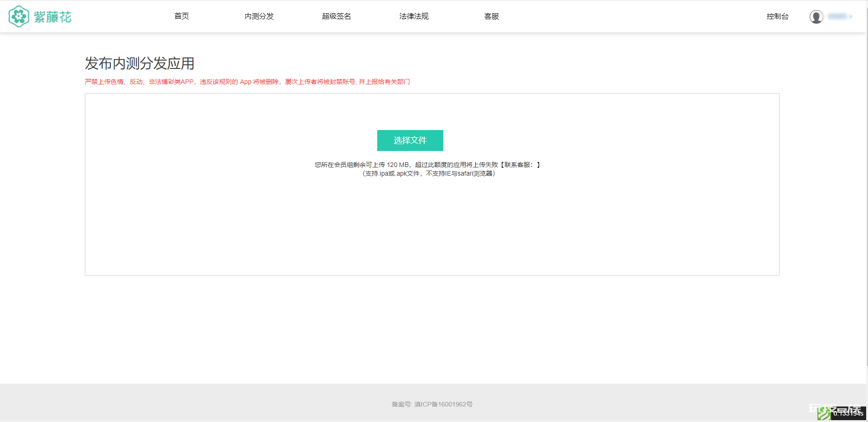Open the 紫藤花 brand name link
The height and width of the screenshot is (422, 868).
[x=52, y=17]
